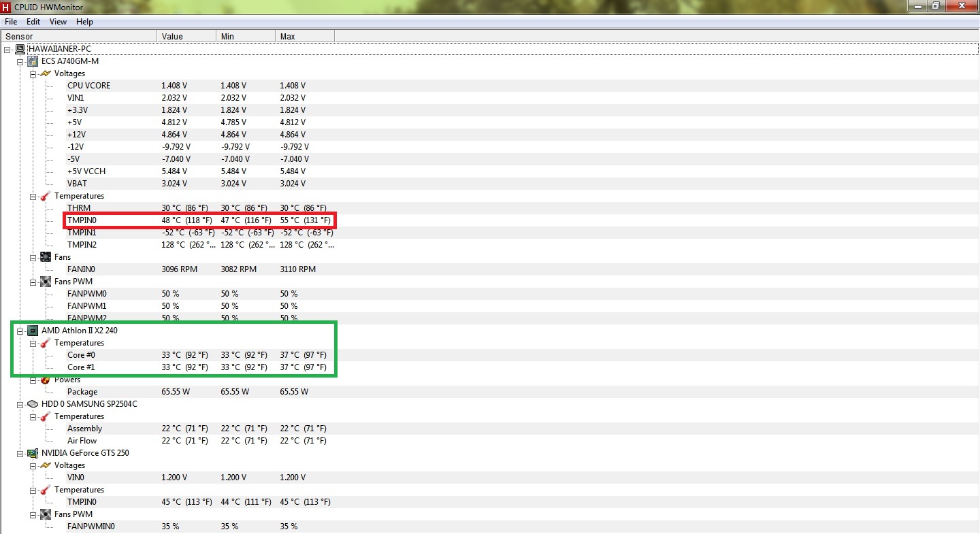The width and height of the screenshot is (980, 534).
Task: Select the FANIN0 fan row
Action: [x=521, y=269]
